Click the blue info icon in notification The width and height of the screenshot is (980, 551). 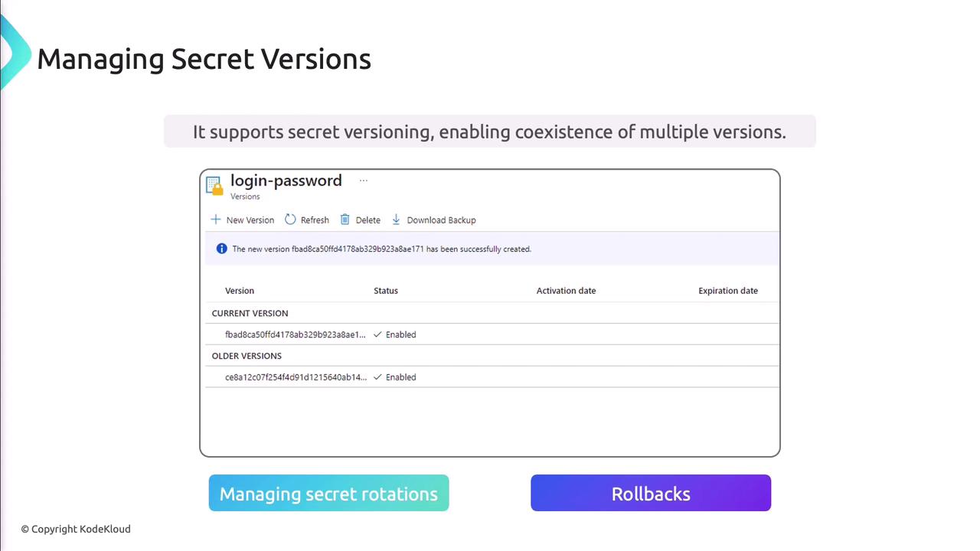click(221, 249)
